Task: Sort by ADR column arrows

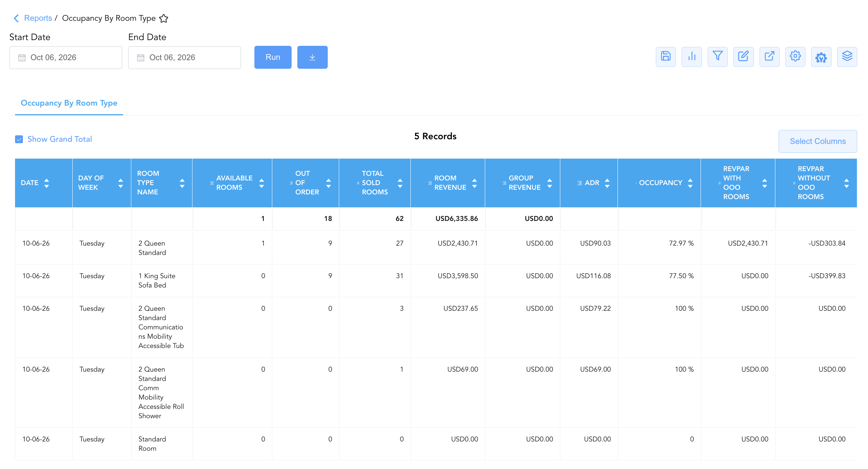Action: (607, 183)
